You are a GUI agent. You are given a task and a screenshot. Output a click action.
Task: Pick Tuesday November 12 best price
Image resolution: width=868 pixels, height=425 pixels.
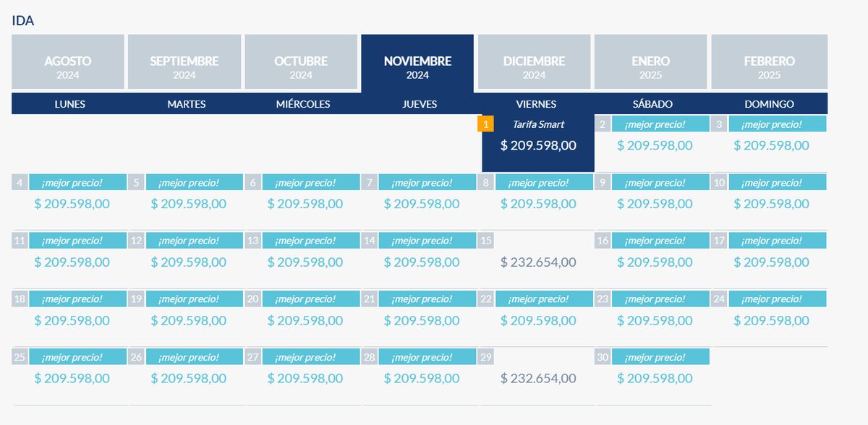pos(189,262)
